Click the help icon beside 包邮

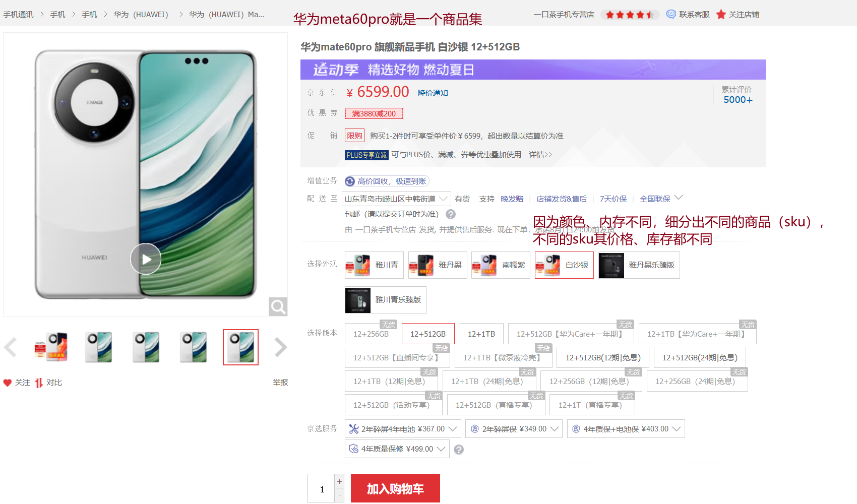tap(451, 214)
